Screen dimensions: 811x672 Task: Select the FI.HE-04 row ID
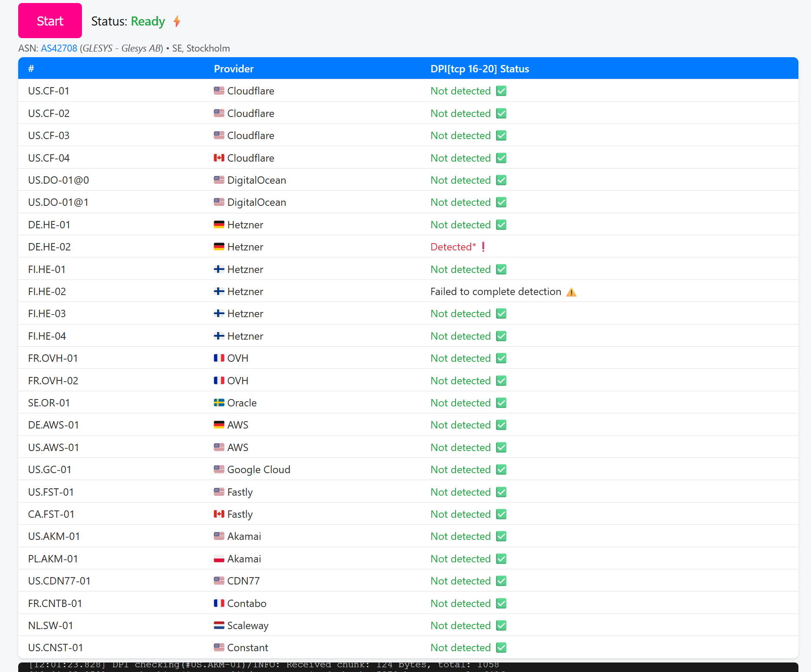47,336
